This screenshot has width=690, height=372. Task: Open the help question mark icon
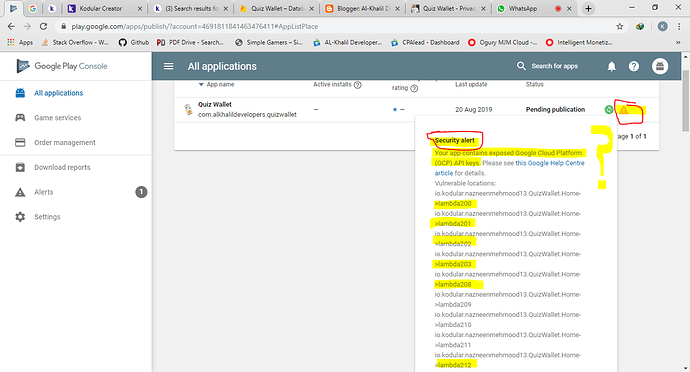tap(634, 66)
